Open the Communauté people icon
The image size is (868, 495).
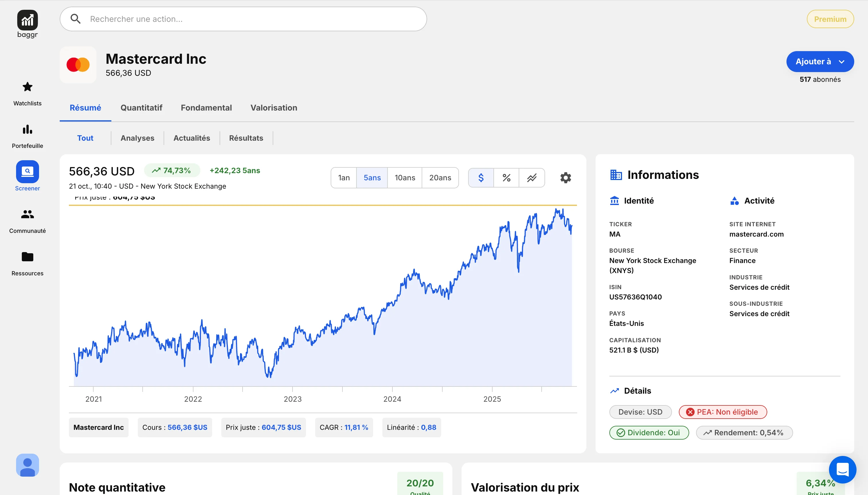point(27,214)
